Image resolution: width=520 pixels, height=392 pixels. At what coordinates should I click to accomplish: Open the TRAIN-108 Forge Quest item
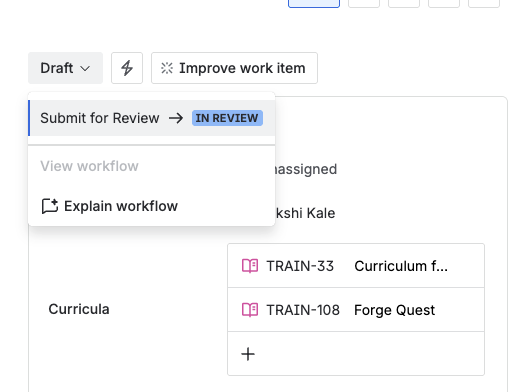pos(356,310)
